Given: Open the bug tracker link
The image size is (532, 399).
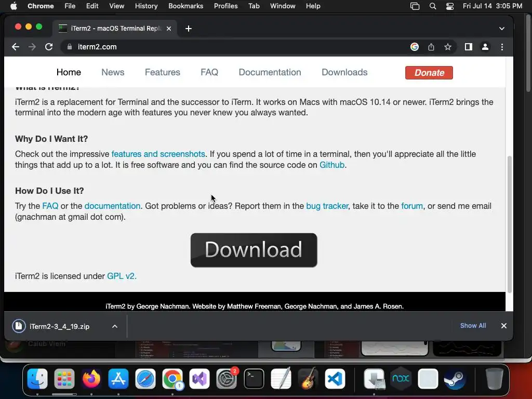Looking at the screenshot, I should [327, 206].
